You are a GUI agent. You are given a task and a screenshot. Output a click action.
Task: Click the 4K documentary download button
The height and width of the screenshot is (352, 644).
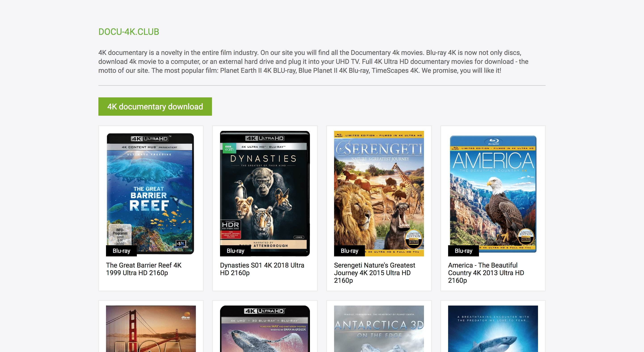[x=155, y=107]
